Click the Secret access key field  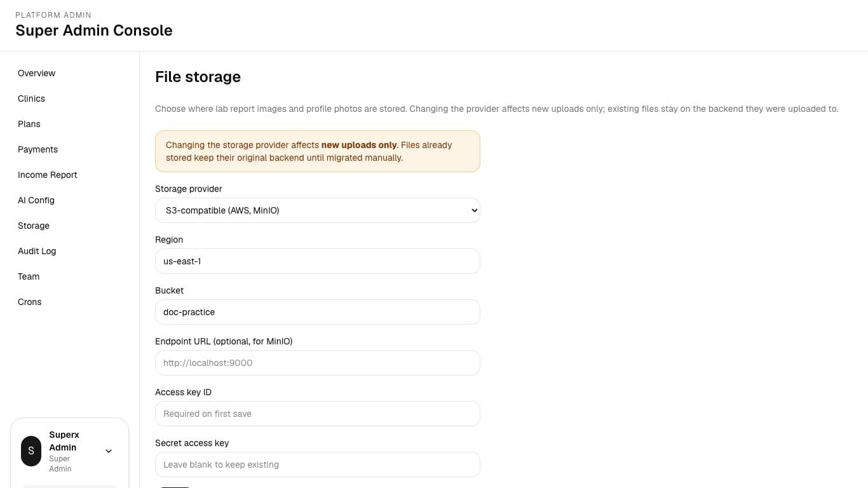click(x=317, y=464)
